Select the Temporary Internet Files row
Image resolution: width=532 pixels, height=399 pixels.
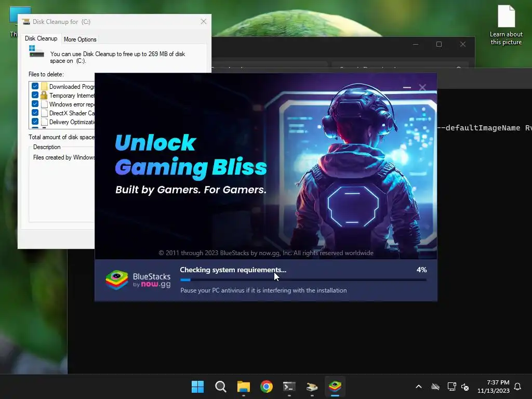(62, 96)
